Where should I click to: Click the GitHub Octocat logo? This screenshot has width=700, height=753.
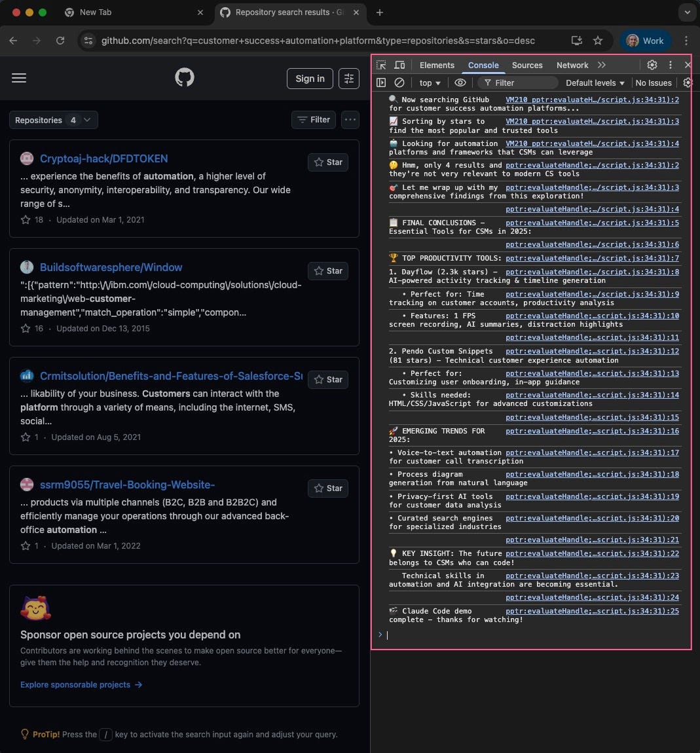pyautogui.click(x=185, y=77)
